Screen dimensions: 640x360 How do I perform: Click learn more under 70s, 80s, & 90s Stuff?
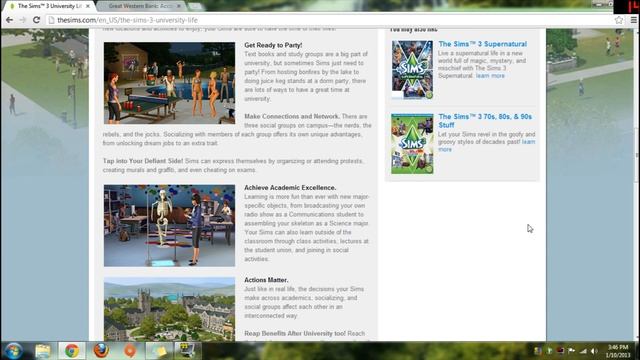click(528, 142)
